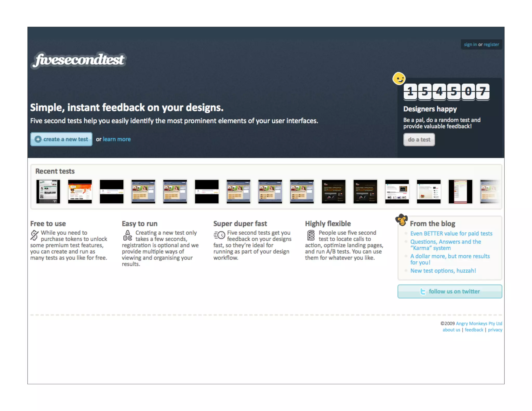Open the privacy link in footer
532x411 pixels.
tap(495, 330)
